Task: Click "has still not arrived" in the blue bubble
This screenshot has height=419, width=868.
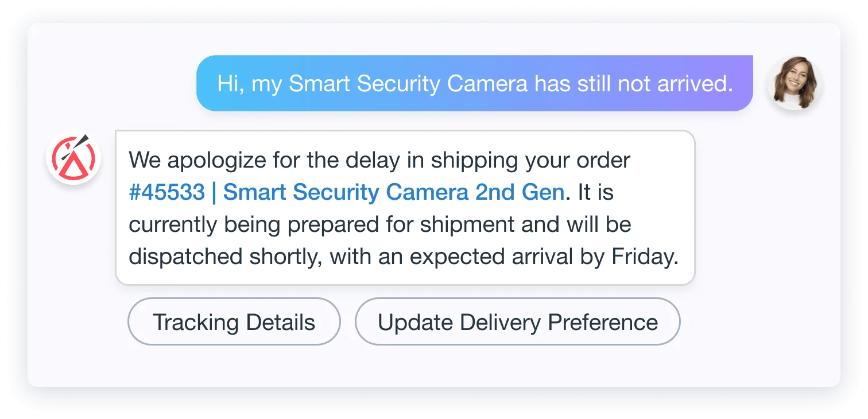Action: click(634, 84)
